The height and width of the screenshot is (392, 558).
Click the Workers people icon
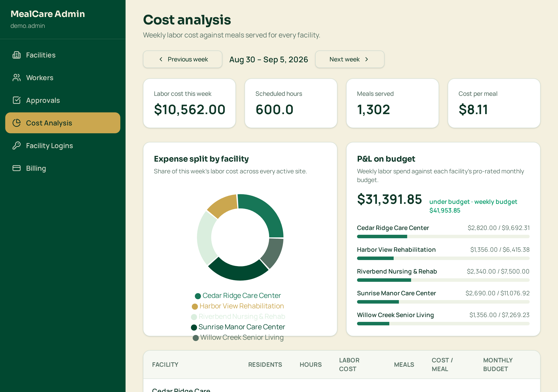click(x=17, y=78)
